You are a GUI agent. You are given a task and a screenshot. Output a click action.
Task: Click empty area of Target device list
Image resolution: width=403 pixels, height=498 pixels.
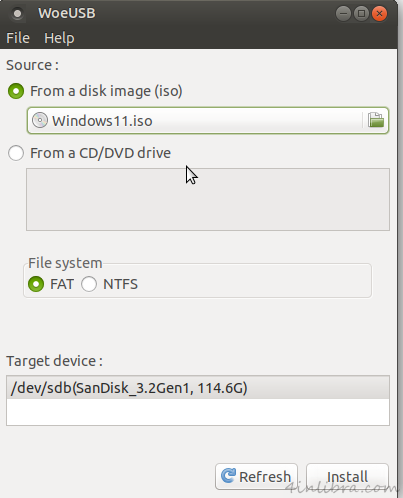point(198,412)
